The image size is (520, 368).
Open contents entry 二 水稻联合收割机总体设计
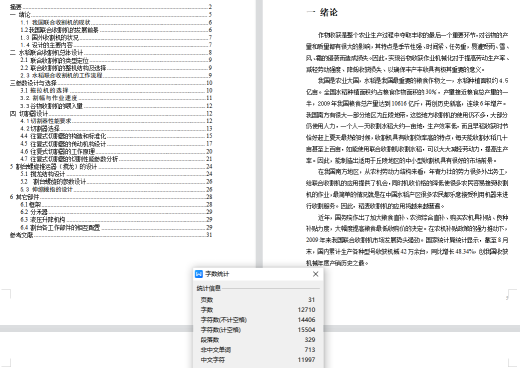[x=111, y=52]
